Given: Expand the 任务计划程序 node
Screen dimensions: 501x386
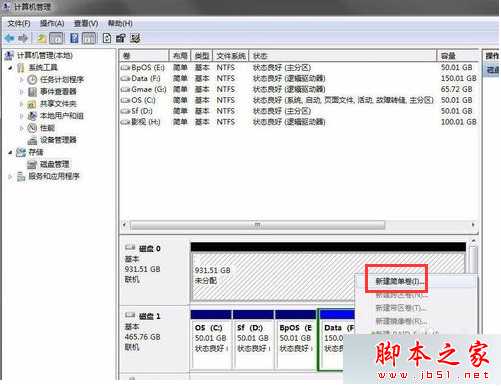Looking at the screenshot, I should coord(21,80).
